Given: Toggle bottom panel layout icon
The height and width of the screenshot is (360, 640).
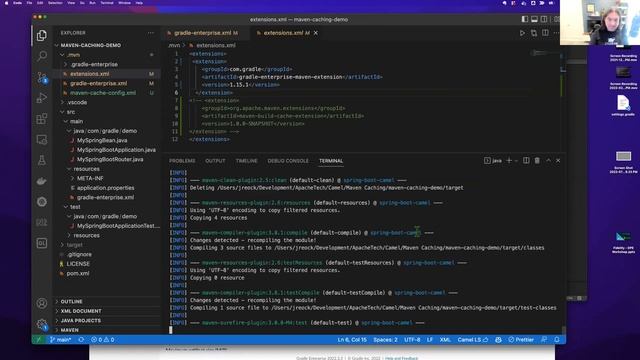Looking at the screenshot, I should tap(534, 19).
